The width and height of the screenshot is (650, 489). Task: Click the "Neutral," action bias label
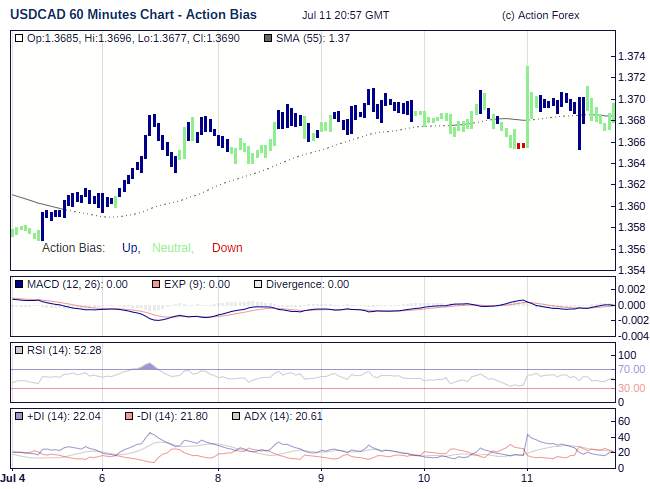[173, 248]
